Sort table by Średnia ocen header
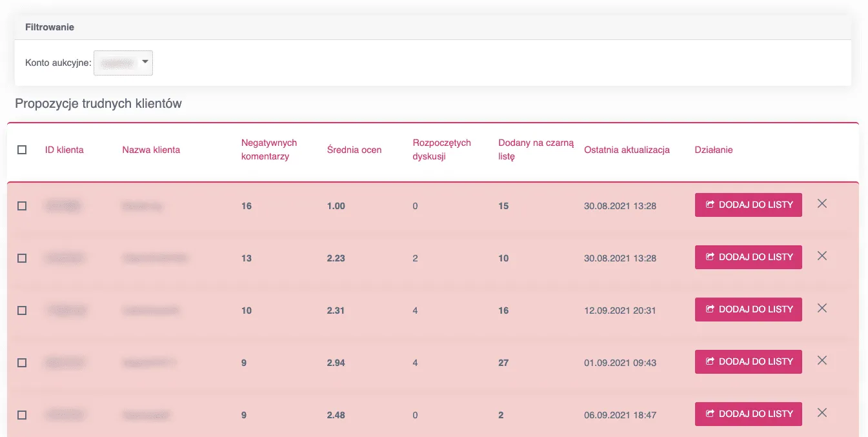The height and width of the screenshot is (437, 868). point(354,150)
